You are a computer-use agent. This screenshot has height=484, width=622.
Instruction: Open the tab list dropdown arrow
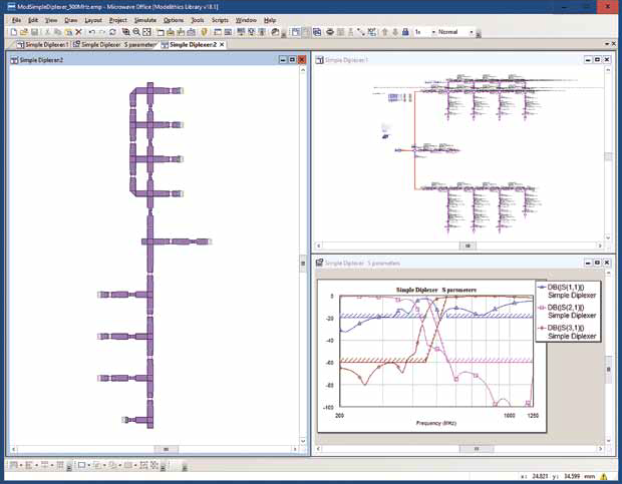pos(604,44)
